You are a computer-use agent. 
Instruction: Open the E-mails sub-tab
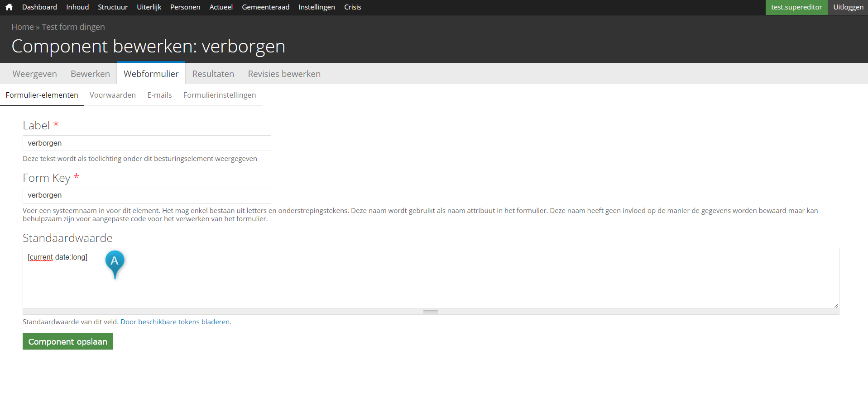[159, 95]
